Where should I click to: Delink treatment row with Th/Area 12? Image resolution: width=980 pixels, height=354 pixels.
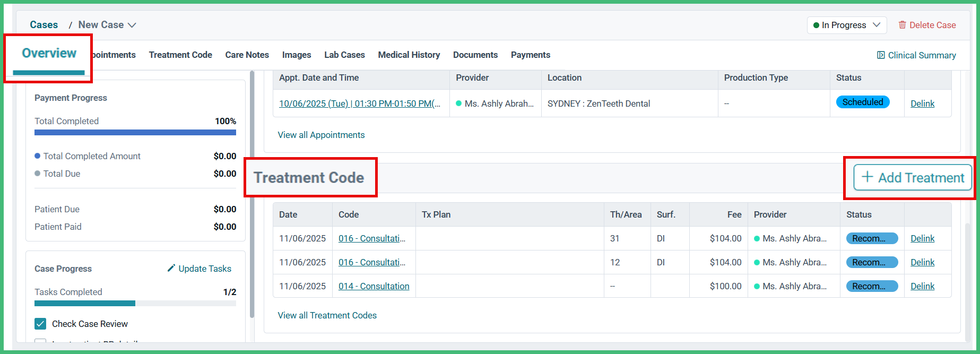pyautogui.click(x=922, y=262)
